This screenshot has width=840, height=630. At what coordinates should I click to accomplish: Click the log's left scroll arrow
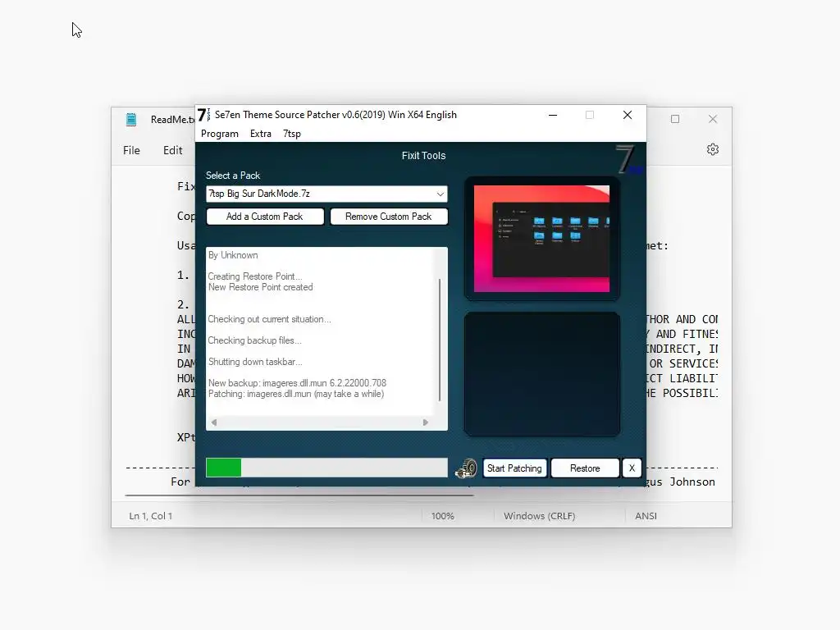pos(214,422)
